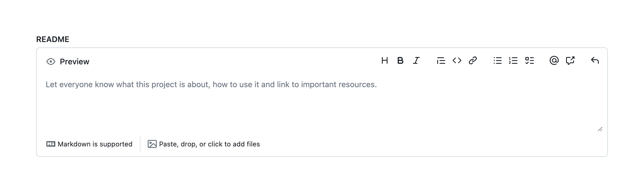
Task: Insert a heading with the H icon
Action: coord(384,61)
